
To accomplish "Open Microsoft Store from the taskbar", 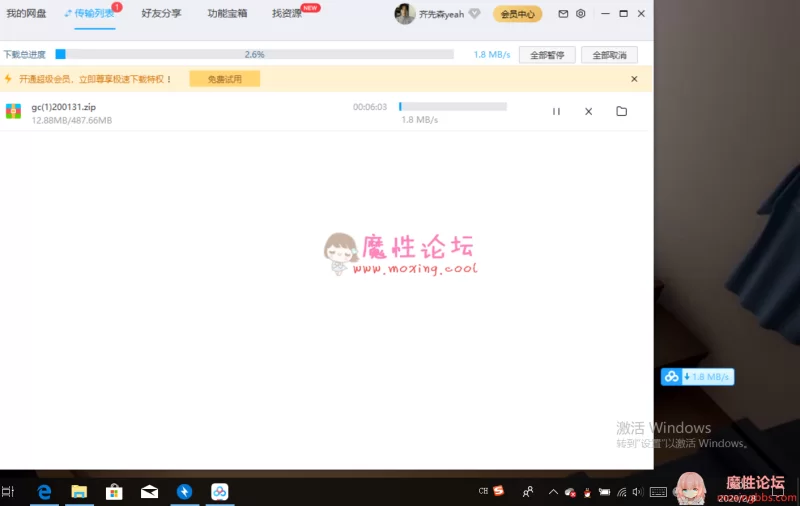I will (114, 492).
